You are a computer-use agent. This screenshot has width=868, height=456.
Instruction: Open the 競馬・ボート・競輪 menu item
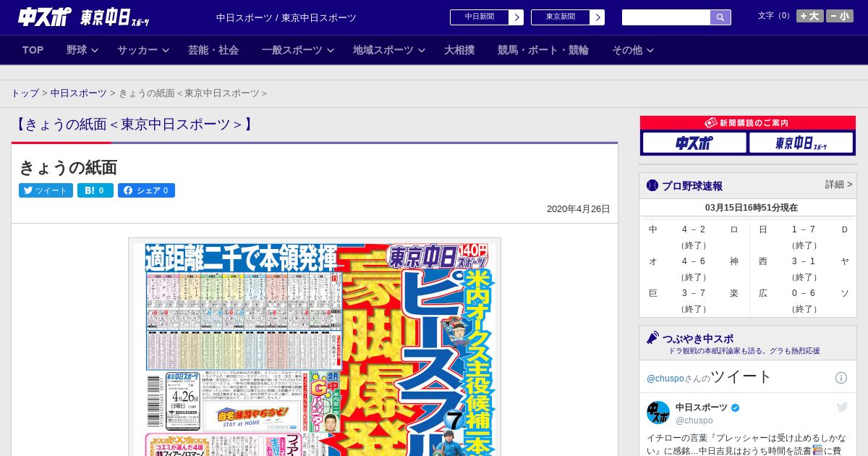pos(543,50)
